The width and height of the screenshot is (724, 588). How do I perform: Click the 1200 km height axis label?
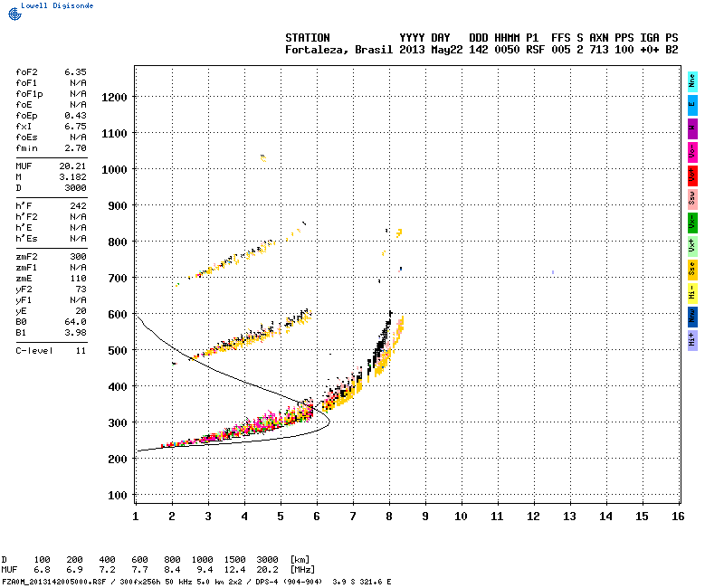(x=114, y=98)
